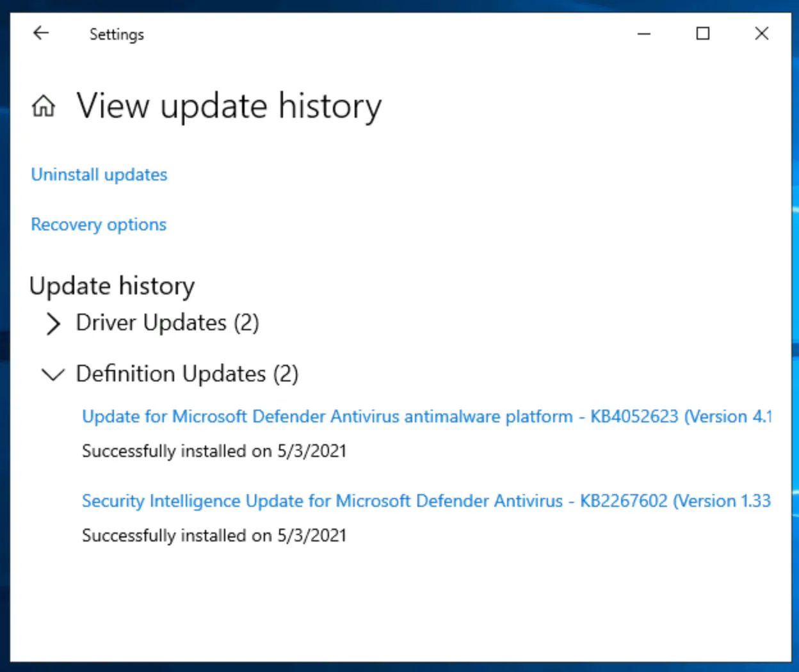The height and width of the screenshot is (672, 799).
Task: Select the View update history heading
Action: point(229,106)
